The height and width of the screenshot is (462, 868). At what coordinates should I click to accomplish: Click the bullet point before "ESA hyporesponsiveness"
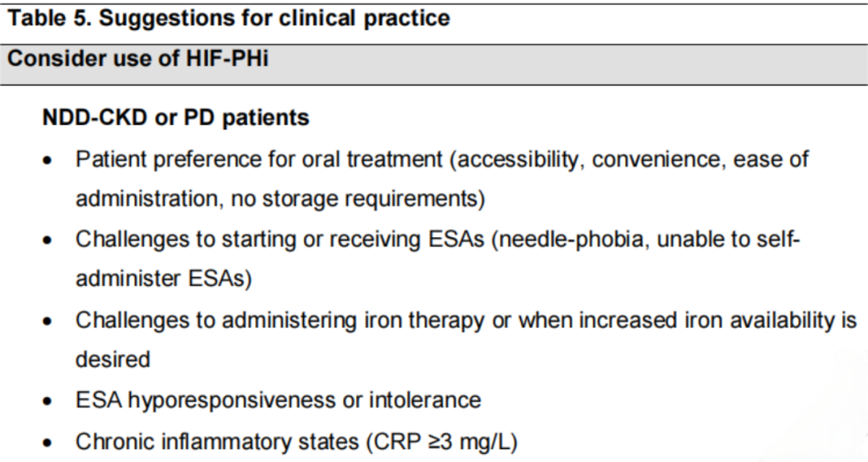click(48, 401)
